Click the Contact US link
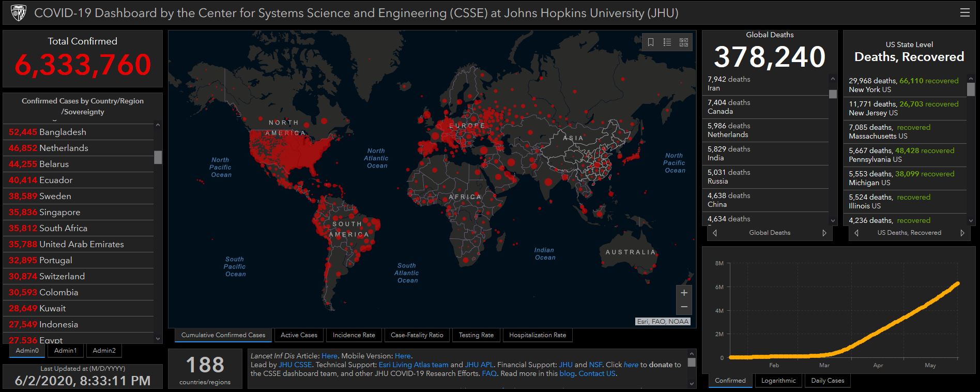980x392 pixels. 597,373
